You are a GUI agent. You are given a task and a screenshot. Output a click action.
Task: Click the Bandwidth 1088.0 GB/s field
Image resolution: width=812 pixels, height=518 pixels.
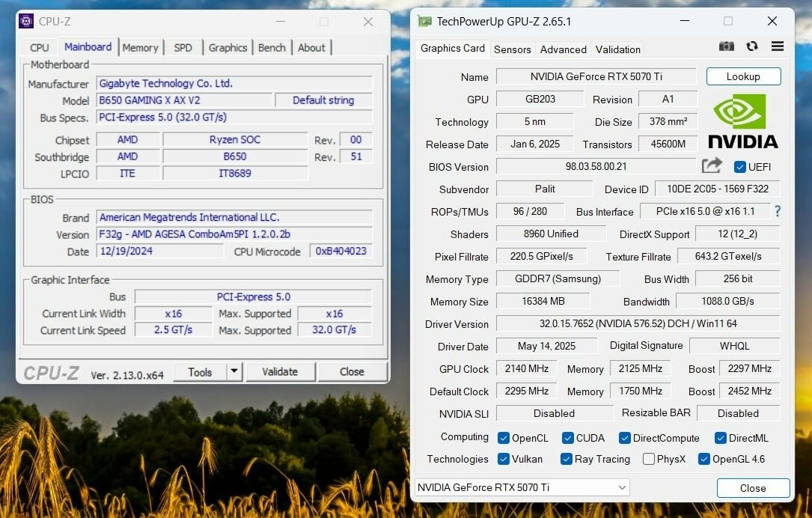pyautogui.click(x=727, y=301)
